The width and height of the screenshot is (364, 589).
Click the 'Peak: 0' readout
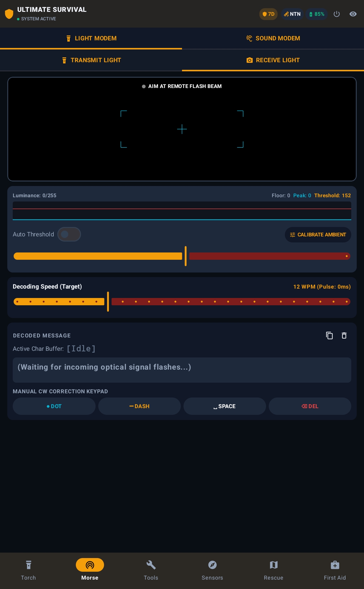tap(302, 195)
